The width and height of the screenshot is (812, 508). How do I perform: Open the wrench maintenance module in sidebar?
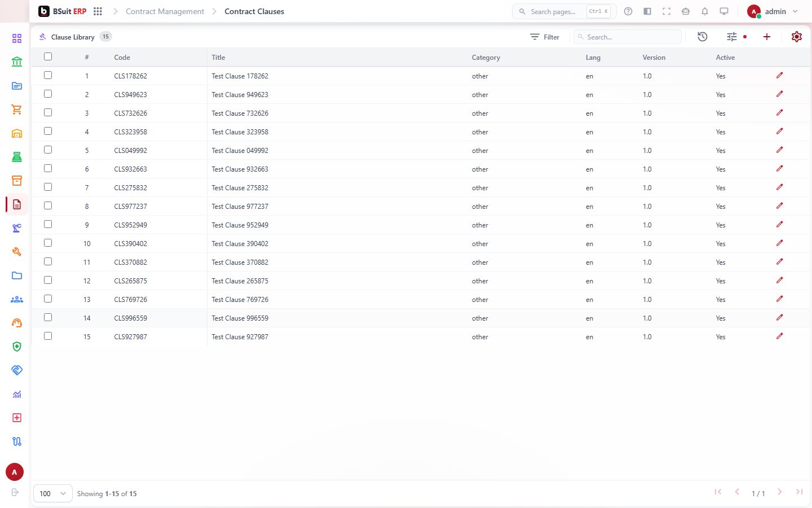tap(17, 252)
